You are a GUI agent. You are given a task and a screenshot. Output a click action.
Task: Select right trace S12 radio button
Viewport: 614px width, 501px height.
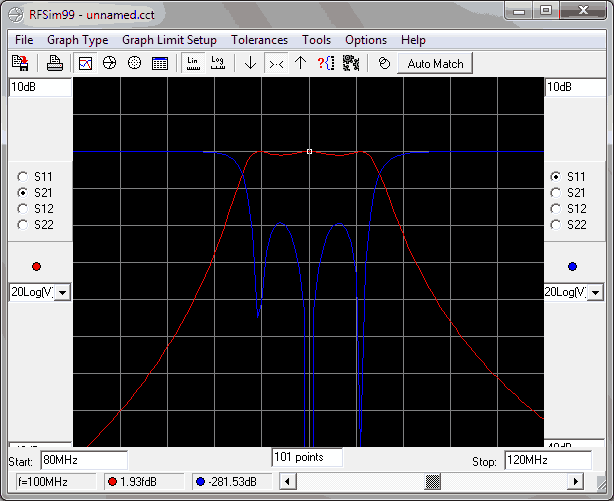coord(556,209)
